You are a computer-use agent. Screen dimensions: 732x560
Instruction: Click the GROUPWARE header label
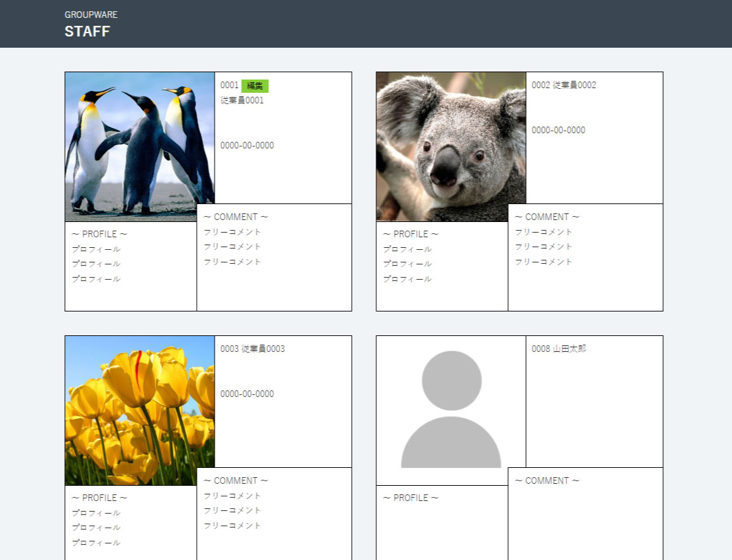[x=91, y=15]
